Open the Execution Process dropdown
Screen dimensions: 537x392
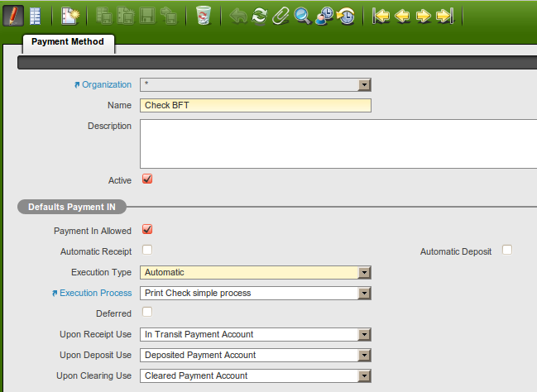pyautogui.click(x=364, y=294)
